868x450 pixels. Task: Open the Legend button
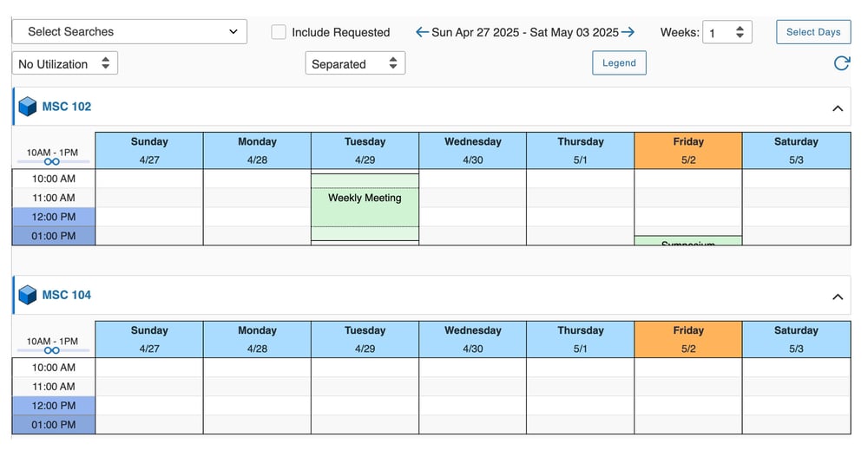619,63
